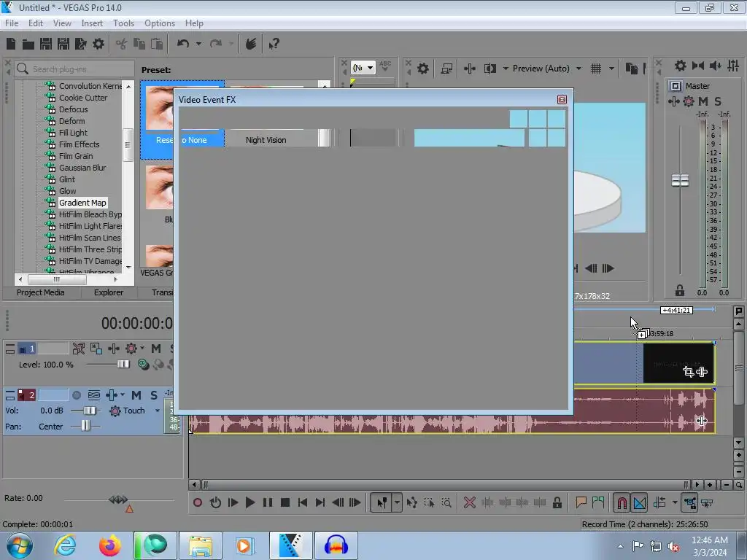Open the Insert menu
This screenshot has width=747, height=560.
tap(92, 23)
